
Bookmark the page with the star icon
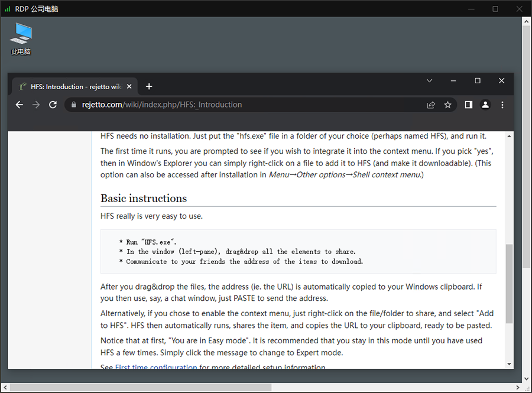448,105
